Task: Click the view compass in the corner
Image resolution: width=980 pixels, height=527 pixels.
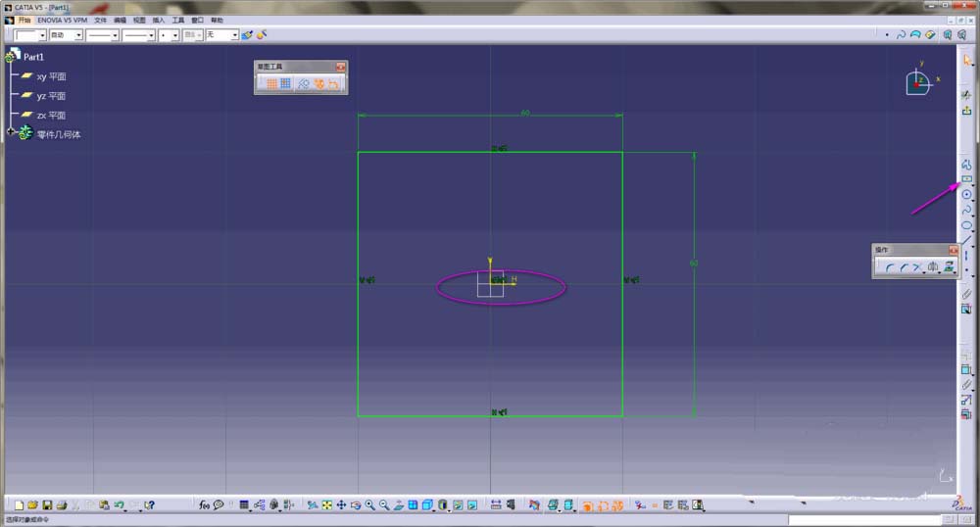Action: 919,81
